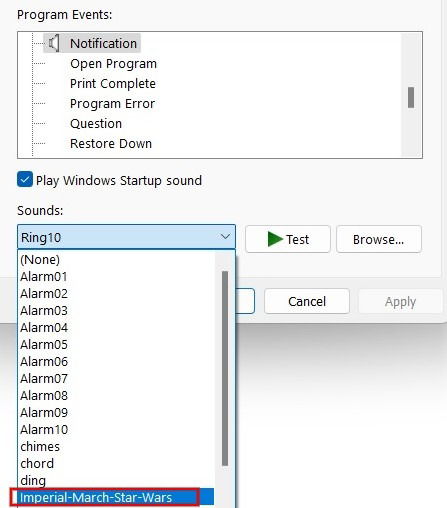447x508 pixels.
Task: Select the Open Program event
Action: [x=113, y=63]
